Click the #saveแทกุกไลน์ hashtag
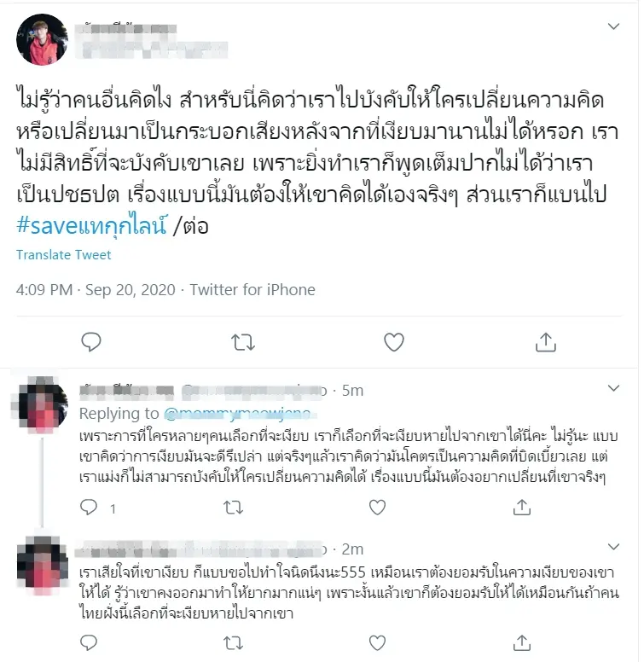 (x=91, y=225)
